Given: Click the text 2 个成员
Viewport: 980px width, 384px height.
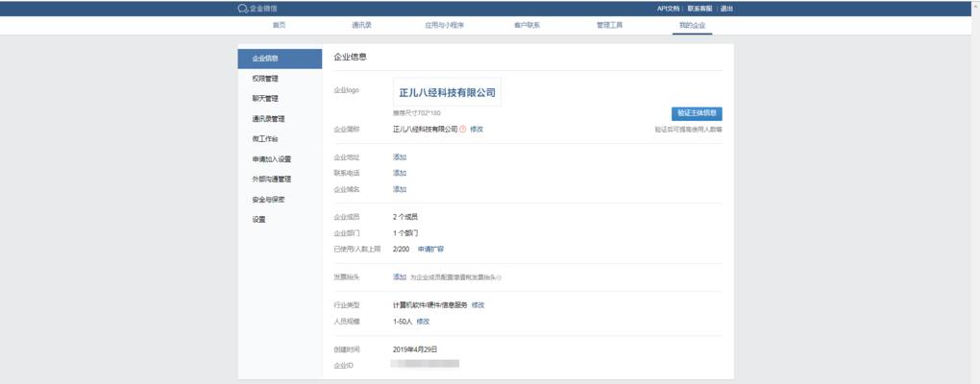Looking at the screenshot, I should coord(405,217).
